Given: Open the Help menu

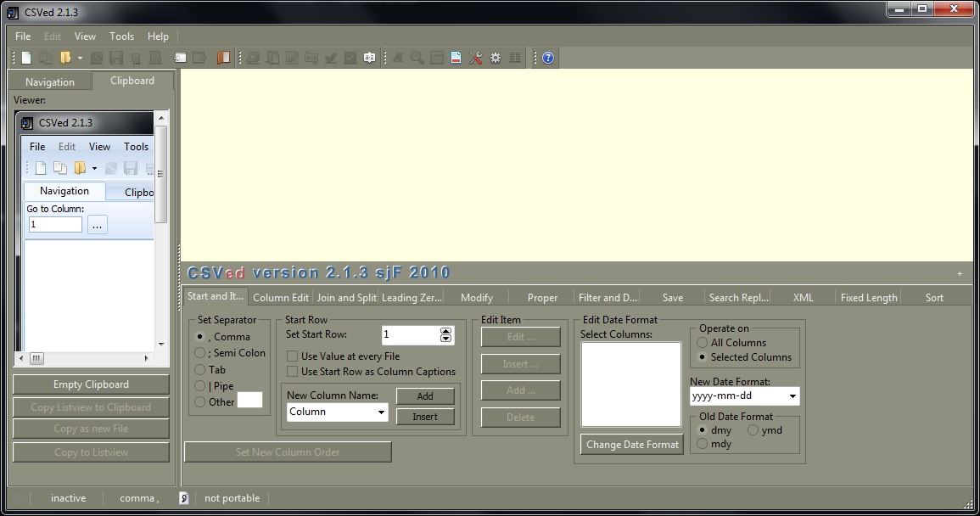Looking at the screenshot, I should coord(158,36).
